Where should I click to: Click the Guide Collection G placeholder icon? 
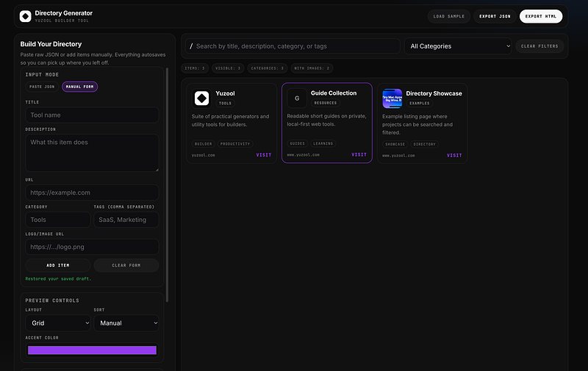click(297, 98)
